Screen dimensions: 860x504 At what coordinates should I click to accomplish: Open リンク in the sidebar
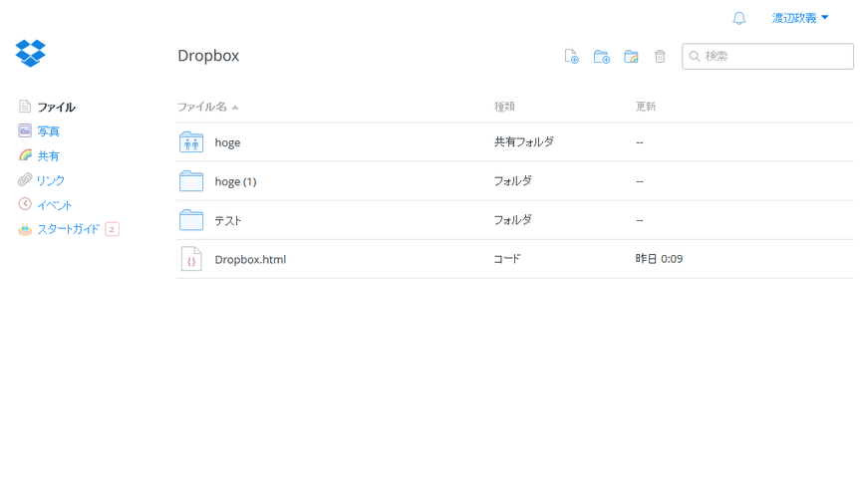[x=51, y=180]
